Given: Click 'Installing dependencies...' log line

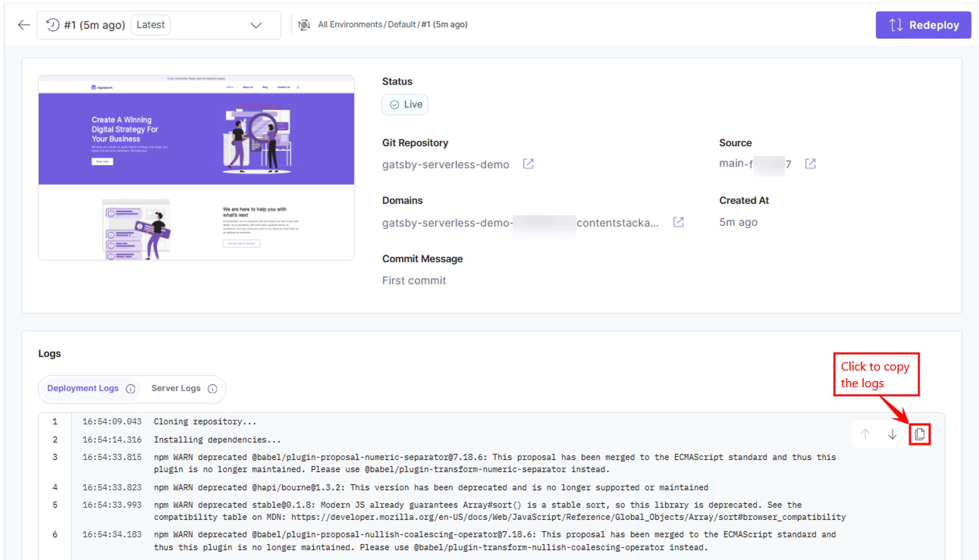Looking at the screenshot, I should (217, 439).
